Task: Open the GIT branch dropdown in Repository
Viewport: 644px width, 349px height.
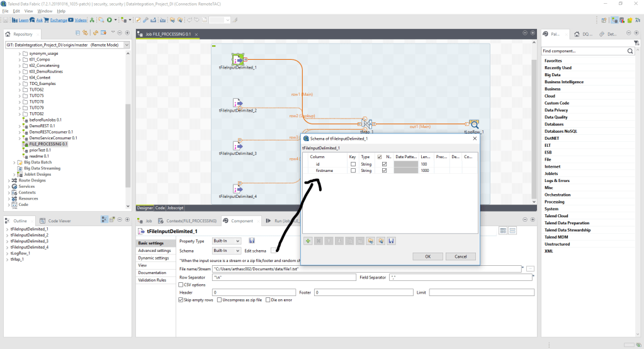Action: click(x=127, y=45)
